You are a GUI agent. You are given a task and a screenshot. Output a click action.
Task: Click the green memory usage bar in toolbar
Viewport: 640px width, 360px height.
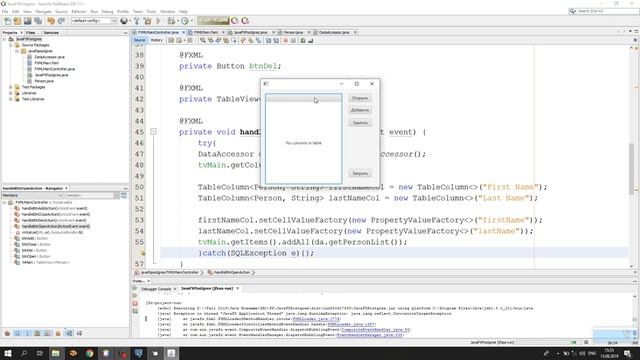213,21
